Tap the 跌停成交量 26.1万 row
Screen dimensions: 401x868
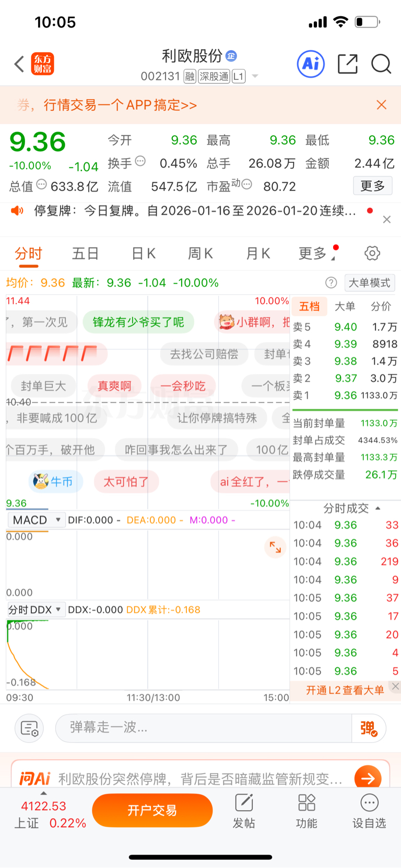pos(345,474)
